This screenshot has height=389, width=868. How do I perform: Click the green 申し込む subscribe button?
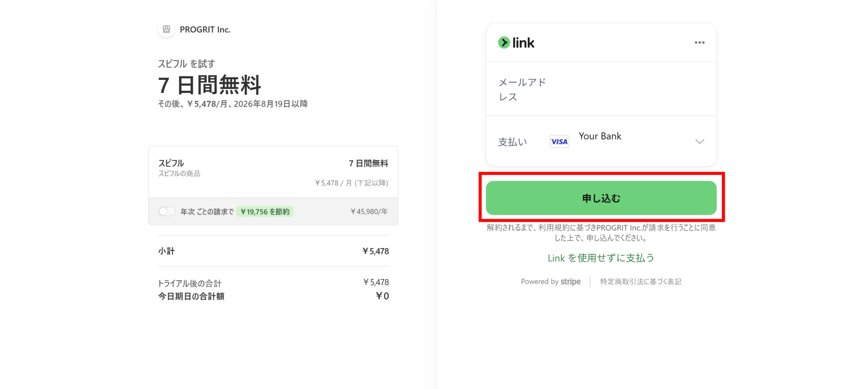click(x=601, y=198)
